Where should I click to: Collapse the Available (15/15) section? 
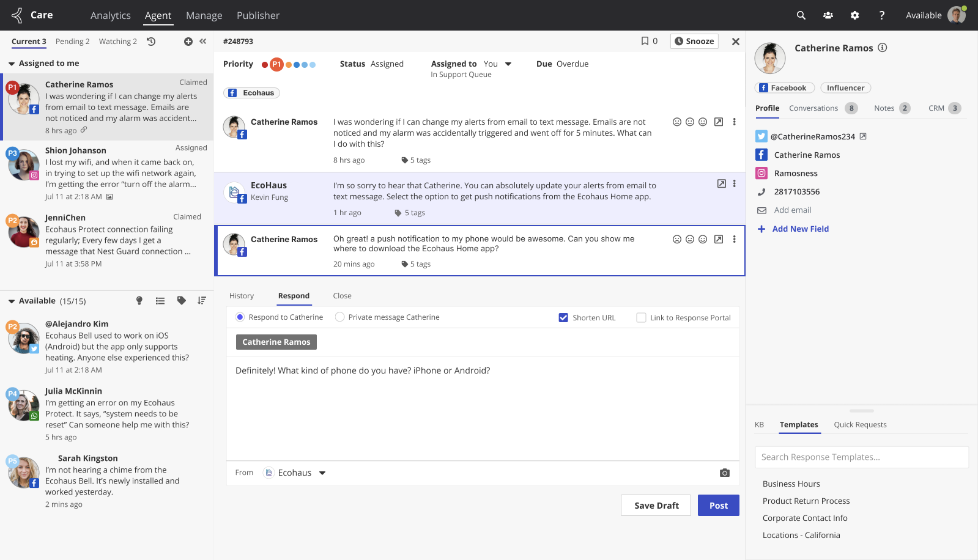(x=12, y=301)
